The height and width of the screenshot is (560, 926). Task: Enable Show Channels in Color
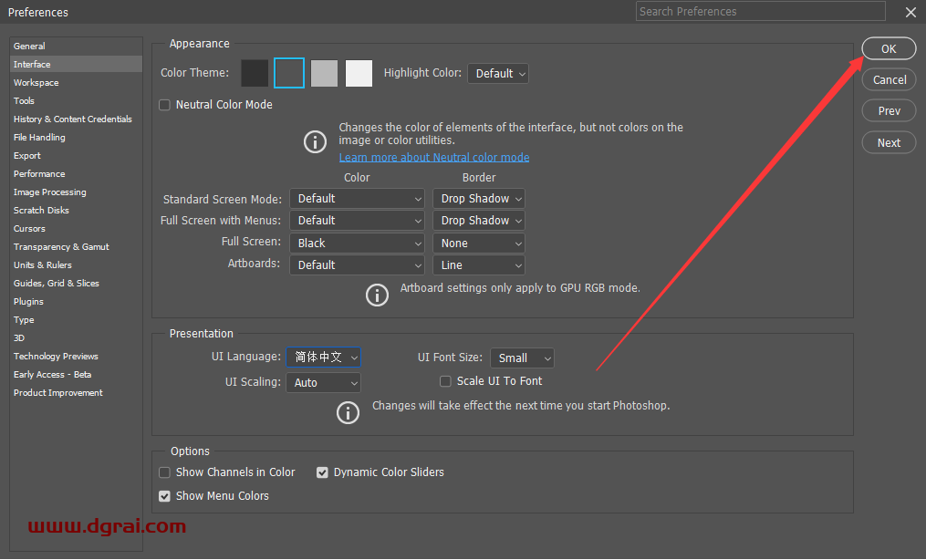[x=165, y=472]
